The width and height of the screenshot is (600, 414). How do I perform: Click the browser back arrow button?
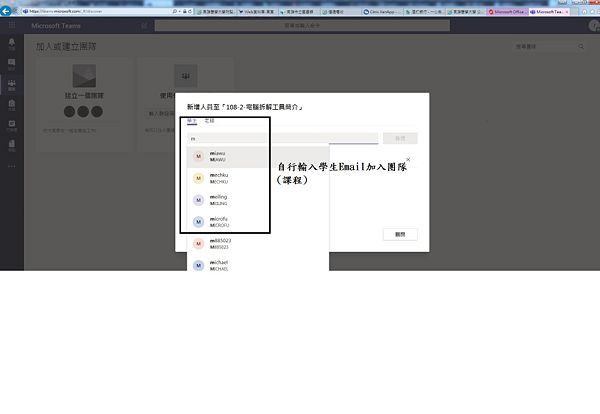click(x=8, y=11)
